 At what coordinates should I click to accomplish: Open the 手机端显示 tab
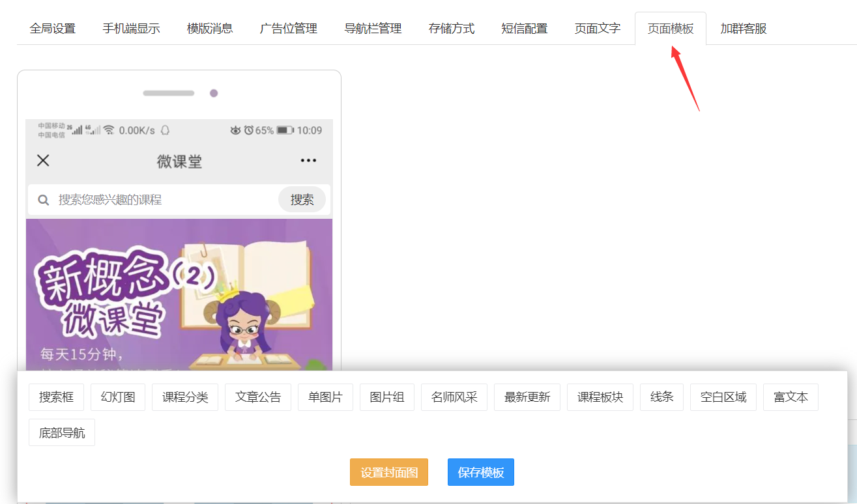131,29
